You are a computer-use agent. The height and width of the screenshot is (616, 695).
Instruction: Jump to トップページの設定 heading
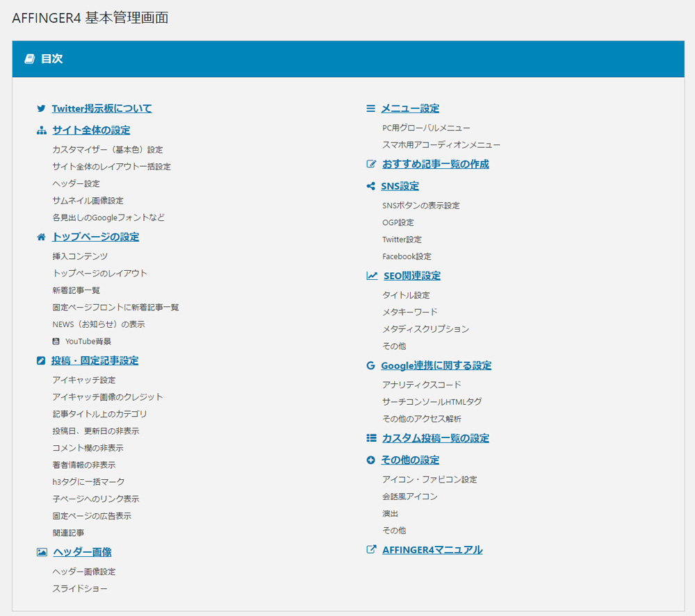[95, 237]
